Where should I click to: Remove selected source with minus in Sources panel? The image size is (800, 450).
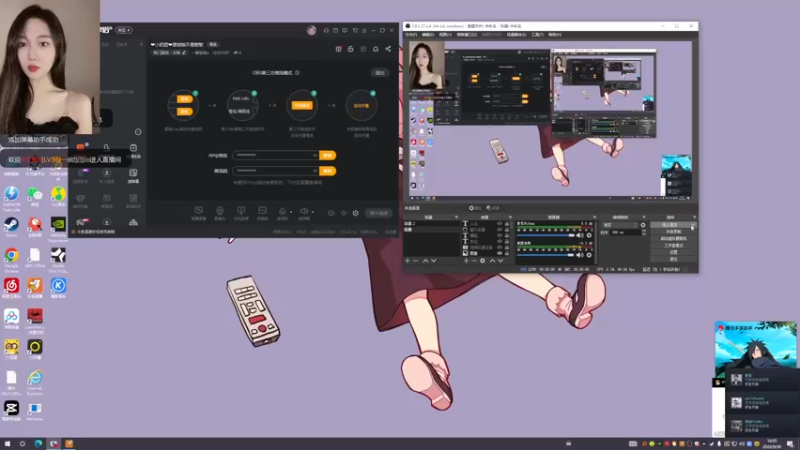(474, 261)
